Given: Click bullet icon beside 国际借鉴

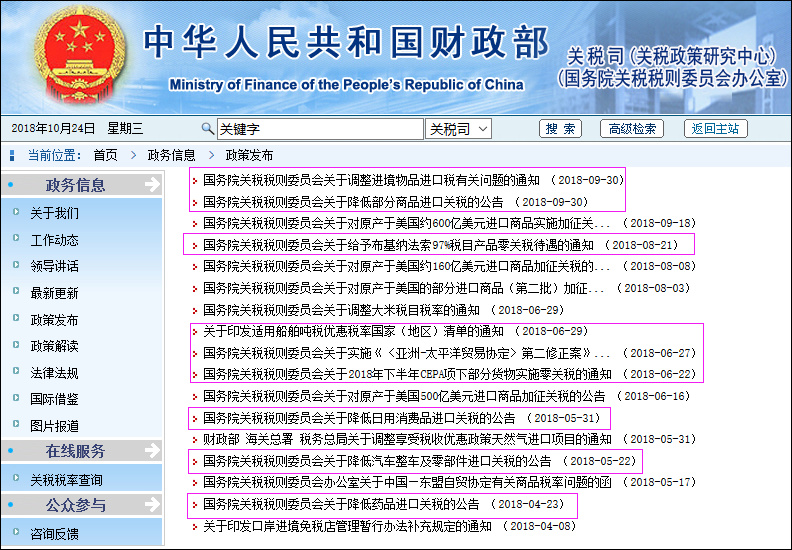Looking at the screenshot, I should coord(16,397).
